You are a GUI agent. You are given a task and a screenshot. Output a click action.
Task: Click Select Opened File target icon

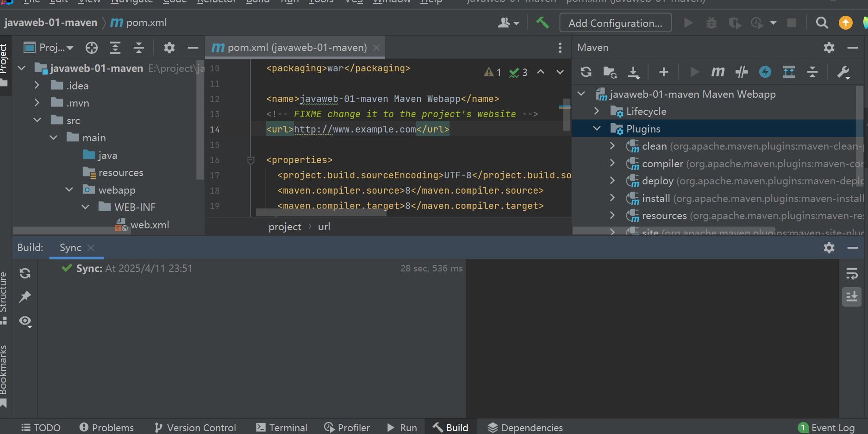(x=92, y=48)
